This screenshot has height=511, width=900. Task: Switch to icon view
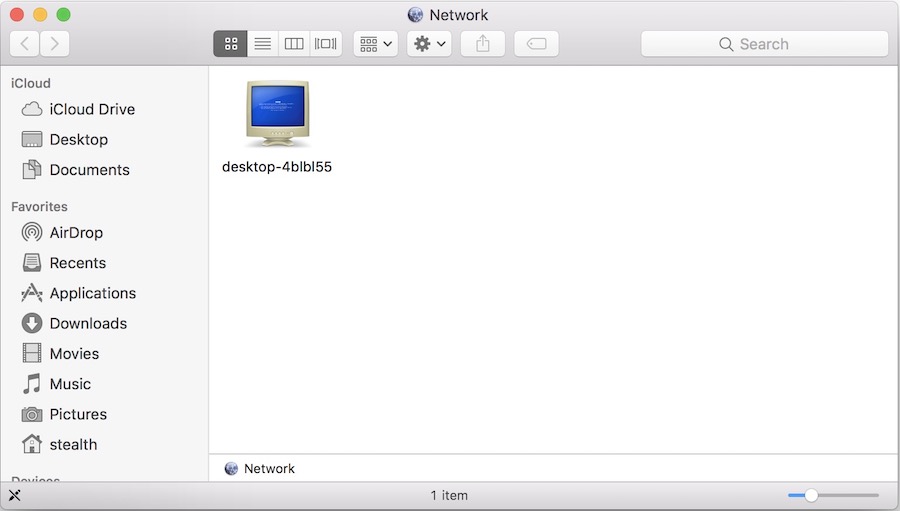click(x=231, y=44)
